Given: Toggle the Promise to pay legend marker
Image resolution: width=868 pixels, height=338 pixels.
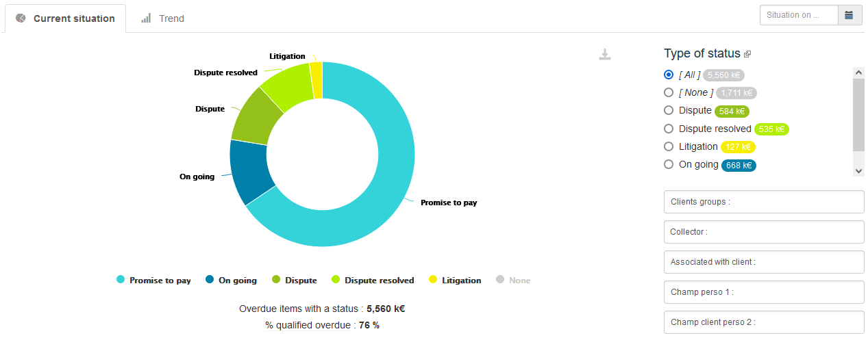Looking at the screenshot, I should coord(121,280).
